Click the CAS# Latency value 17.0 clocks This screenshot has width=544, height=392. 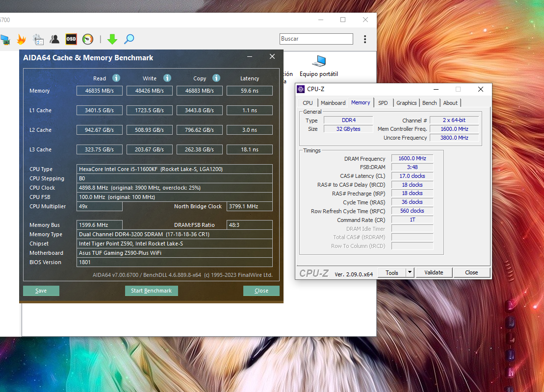pos(412,176)
